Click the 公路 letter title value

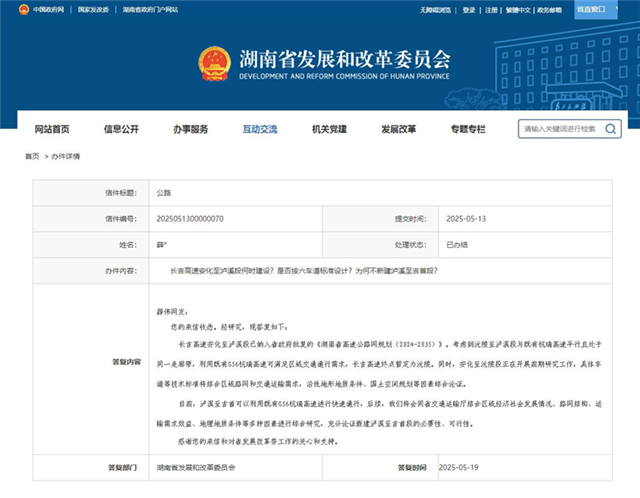click(164, 193)
